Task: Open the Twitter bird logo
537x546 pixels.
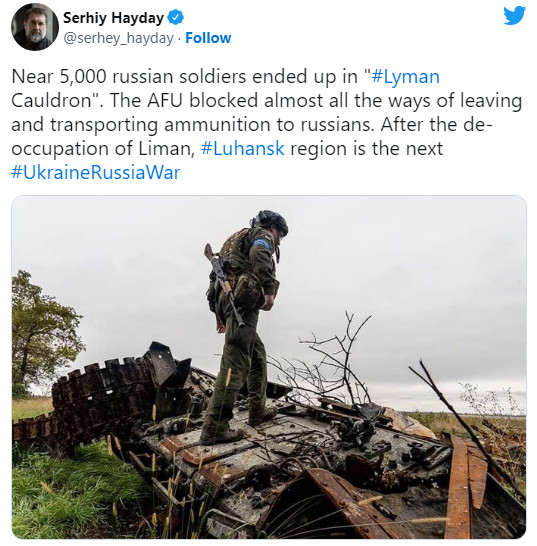Action: pyautogui.click(x=514, y=15)
